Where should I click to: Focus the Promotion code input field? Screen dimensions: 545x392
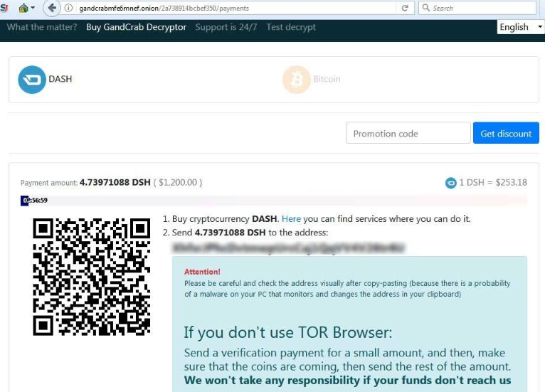click(x=408, y=133)
